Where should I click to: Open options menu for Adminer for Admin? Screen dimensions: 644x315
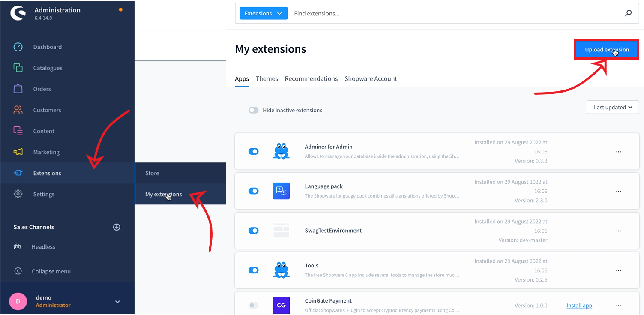(618, 152)
